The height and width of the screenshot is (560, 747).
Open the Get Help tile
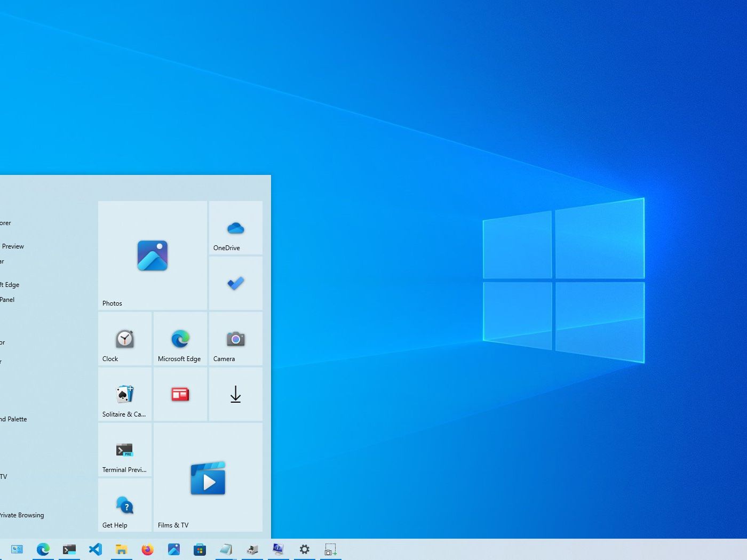click(x=125, y=505)
